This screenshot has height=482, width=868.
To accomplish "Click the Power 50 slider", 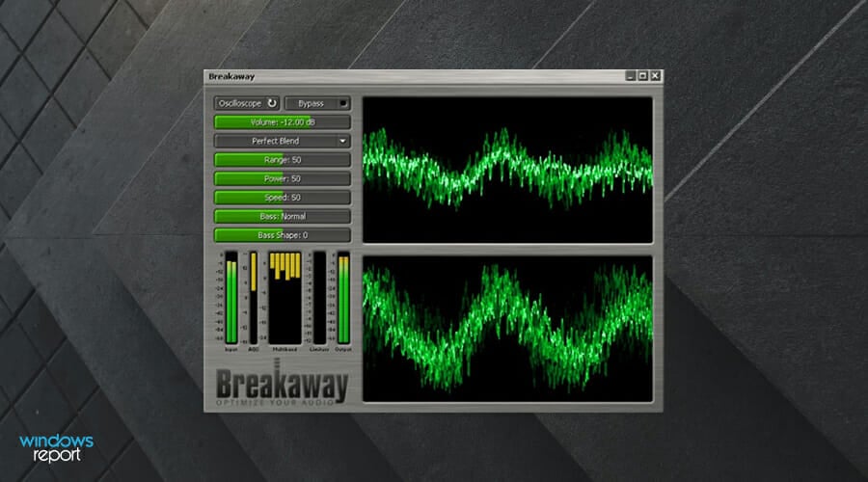I will (x=282, y=178).
